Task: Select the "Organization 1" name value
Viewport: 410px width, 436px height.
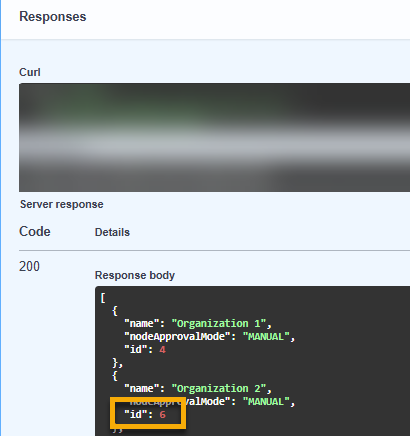Action: [219, 324]
